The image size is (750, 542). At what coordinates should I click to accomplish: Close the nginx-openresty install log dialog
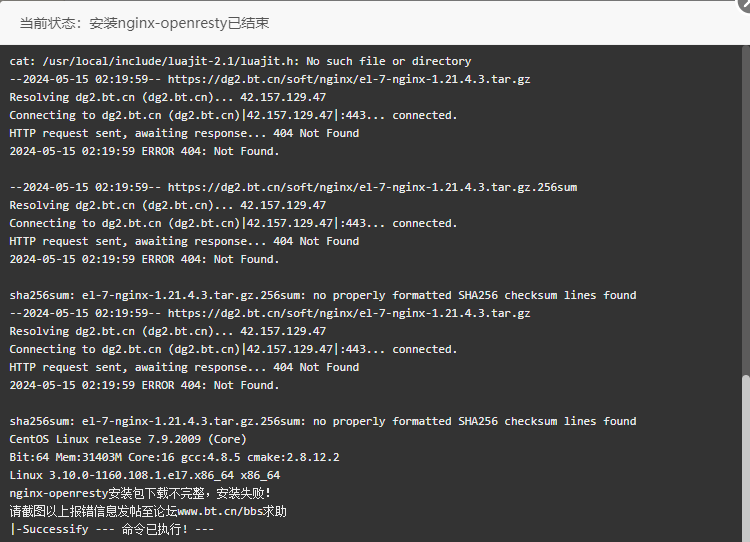(745, 4)
